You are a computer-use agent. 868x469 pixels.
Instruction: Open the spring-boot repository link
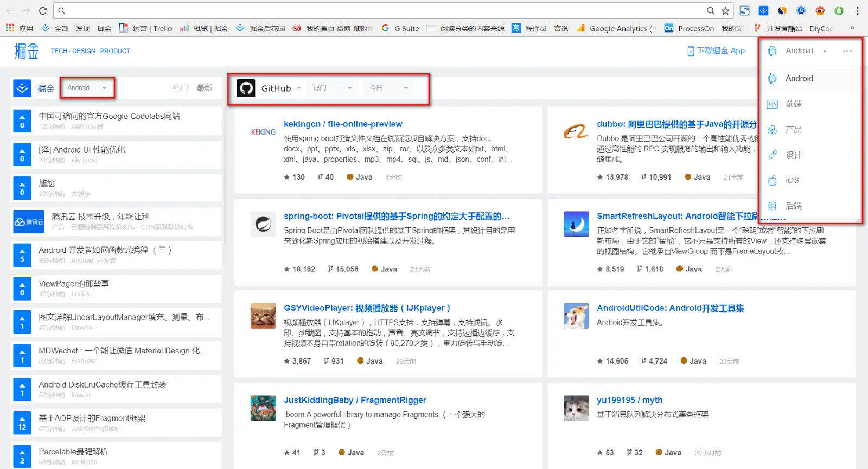[x=397, y=216]
